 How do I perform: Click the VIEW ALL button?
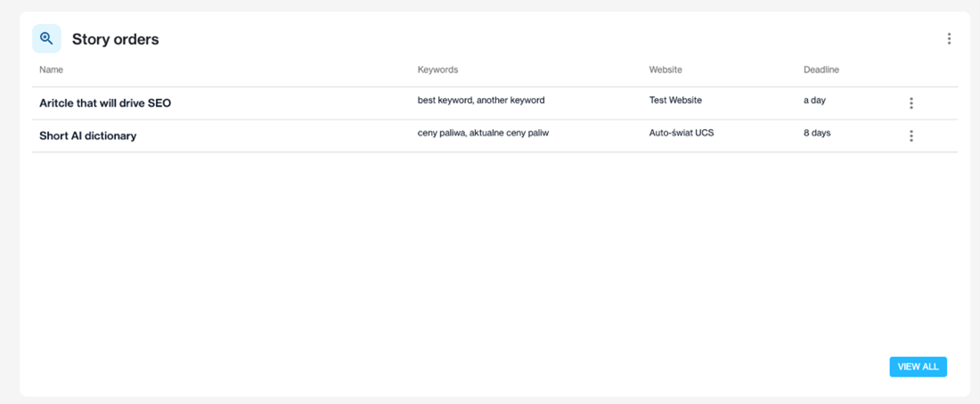pyautogui.click(x=918, y=368)
